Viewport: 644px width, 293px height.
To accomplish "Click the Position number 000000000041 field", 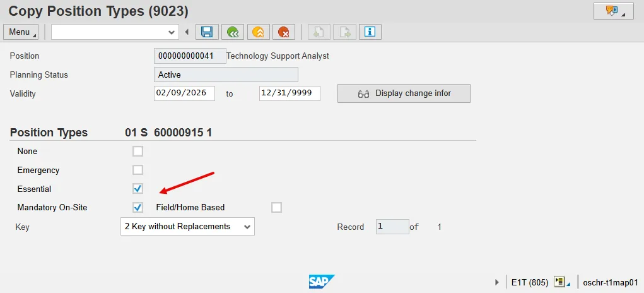I will [x=190, y=56].
